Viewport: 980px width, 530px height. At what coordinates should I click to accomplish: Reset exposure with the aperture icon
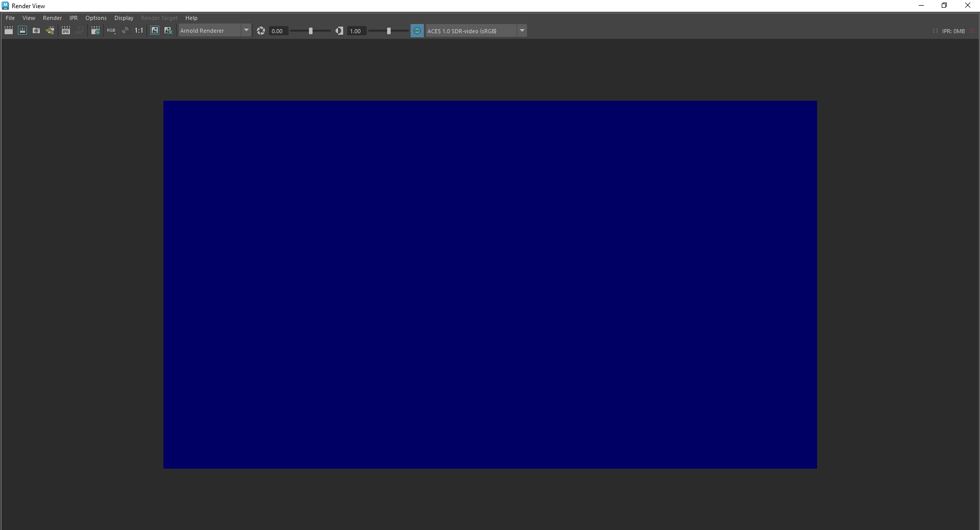[x=261, y=31]
